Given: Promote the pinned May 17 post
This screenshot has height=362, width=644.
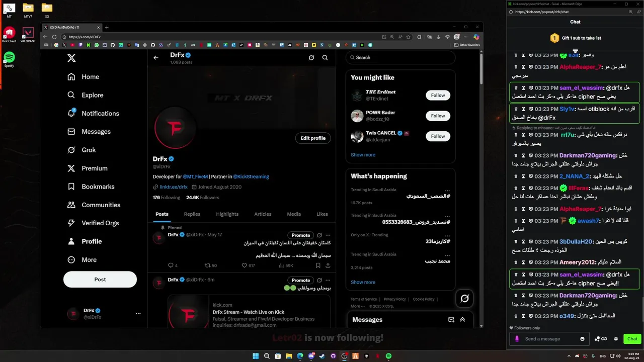Looking at the screenshot, I should (x=301, y=235).
